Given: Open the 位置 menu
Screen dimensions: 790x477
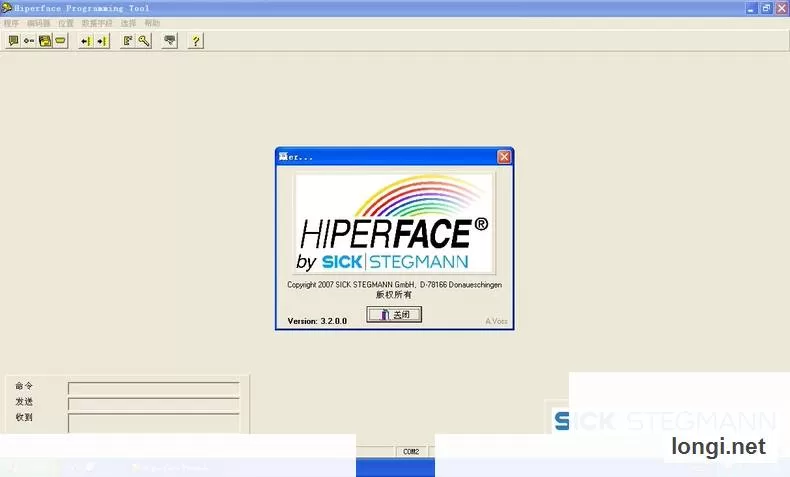Looking at the screenshot, I should (65, 23).
